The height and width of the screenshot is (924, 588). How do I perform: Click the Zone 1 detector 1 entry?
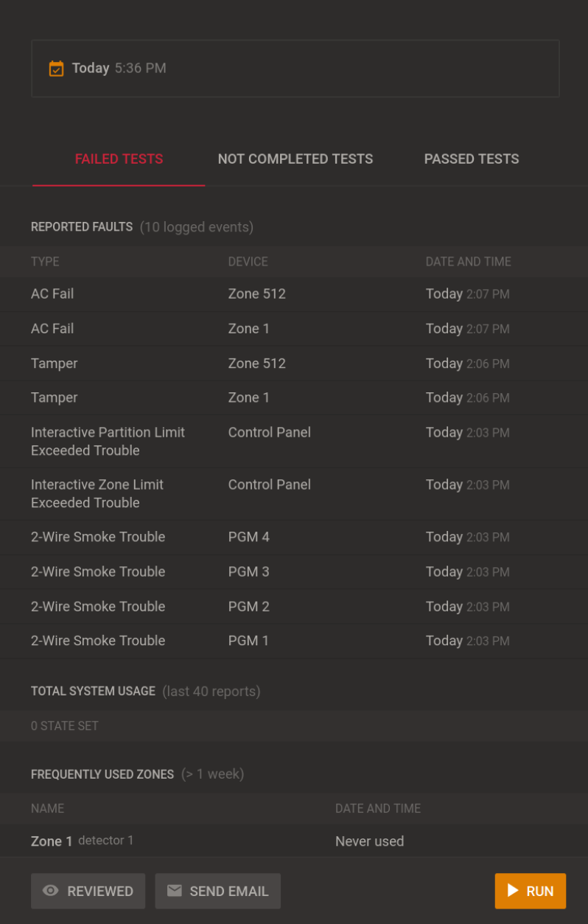[x=83, y=841]
